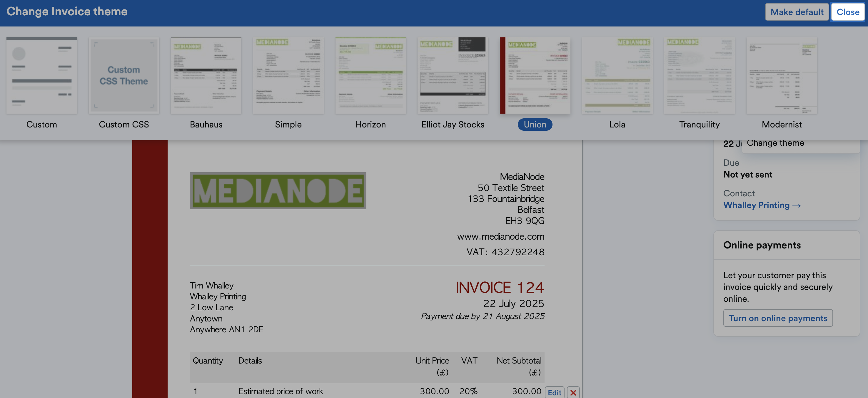
Task: Click the MediaNode logo on invoice
Action: [278, 190]
